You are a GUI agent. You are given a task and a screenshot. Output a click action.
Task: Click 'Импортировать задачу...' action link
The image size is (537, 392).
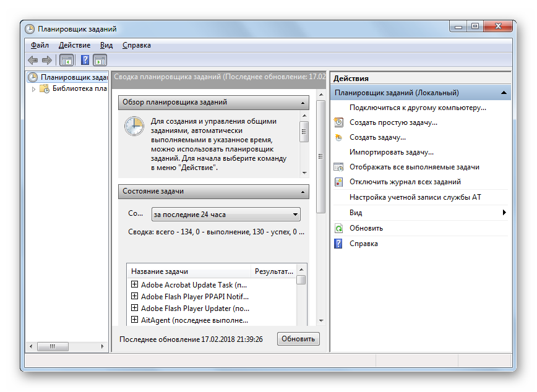391,152
